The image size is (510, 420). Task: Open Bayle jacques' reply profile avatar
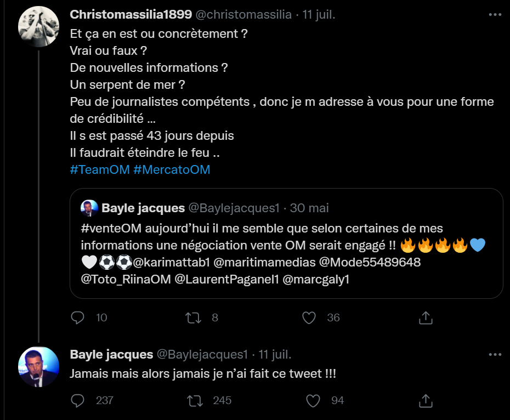coord(38,367)
